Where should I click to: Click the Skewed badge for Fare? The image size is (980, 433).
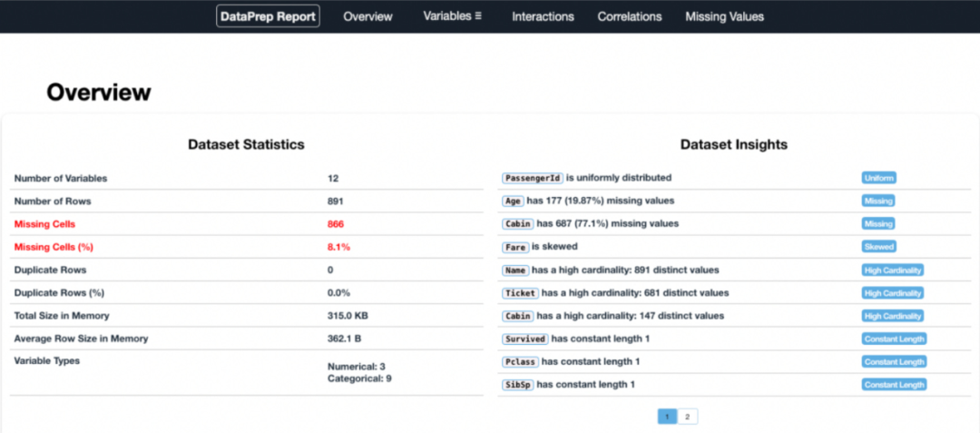[878, 247]
